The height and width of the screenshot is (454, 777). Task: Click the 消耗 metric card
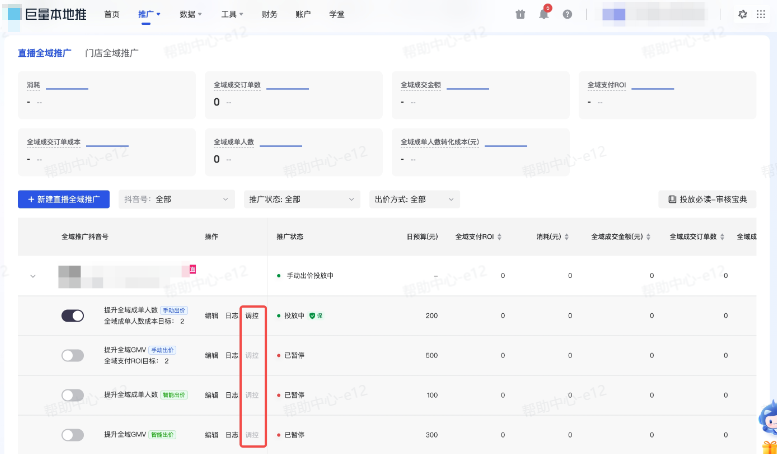(107, 95)
